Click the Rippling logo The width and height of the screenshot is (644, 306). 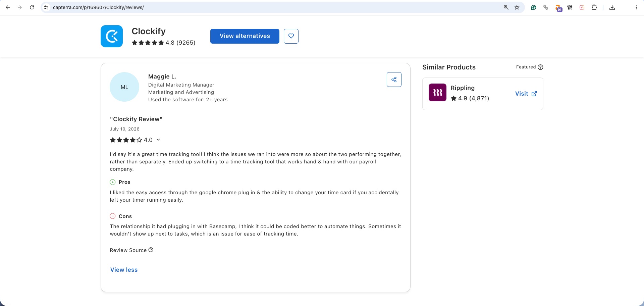pyautogui.click(x=437, y=93)
